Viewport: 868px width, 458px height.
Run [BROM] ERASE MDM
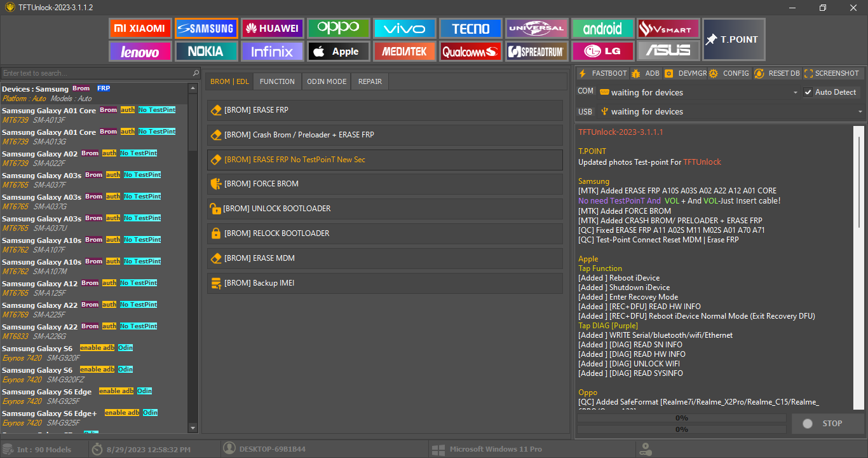tap(385, 258)
